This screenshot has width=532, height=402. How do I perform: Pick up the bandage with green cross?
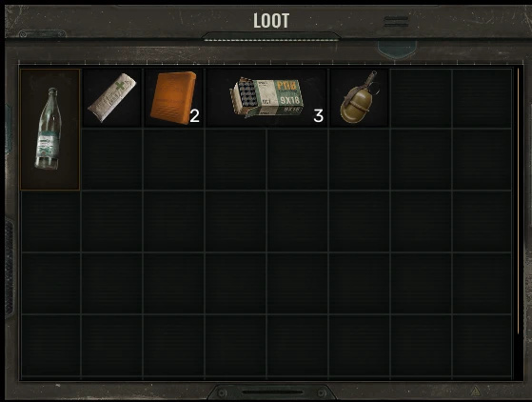click(x=112, y=98)
